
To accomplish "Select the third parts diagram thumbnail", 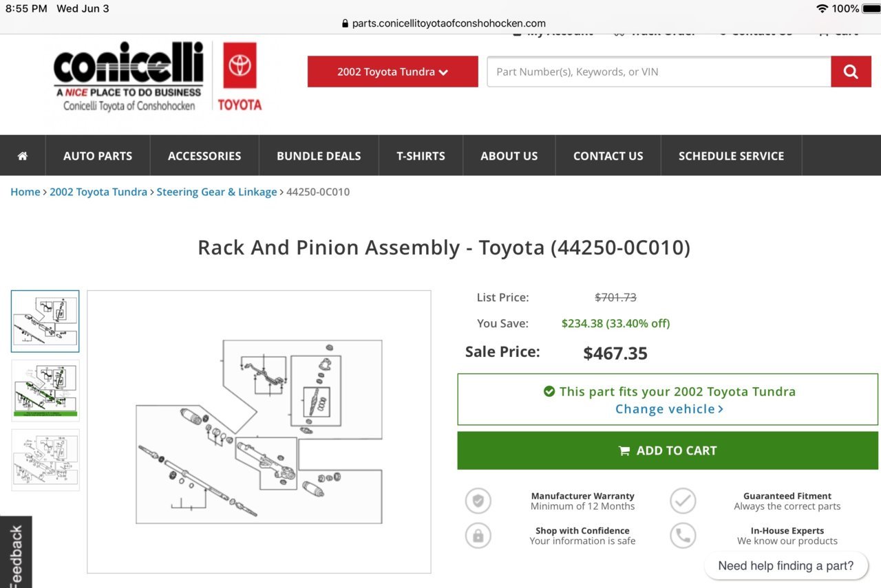I will click(45, 460).
